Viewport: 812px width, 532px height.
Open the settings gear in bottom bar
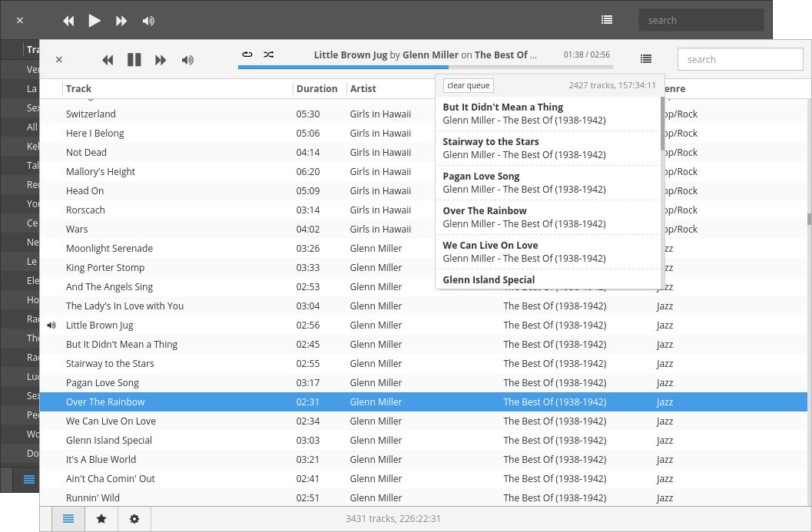point(134,519)
